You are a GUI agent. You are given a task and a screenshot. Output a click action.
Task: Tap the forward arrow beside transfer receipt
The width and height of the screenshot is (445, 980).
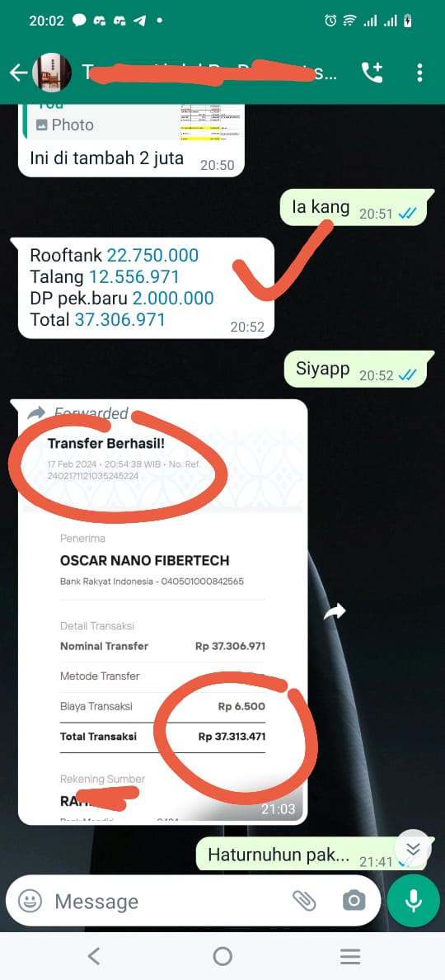coord(335,612)
